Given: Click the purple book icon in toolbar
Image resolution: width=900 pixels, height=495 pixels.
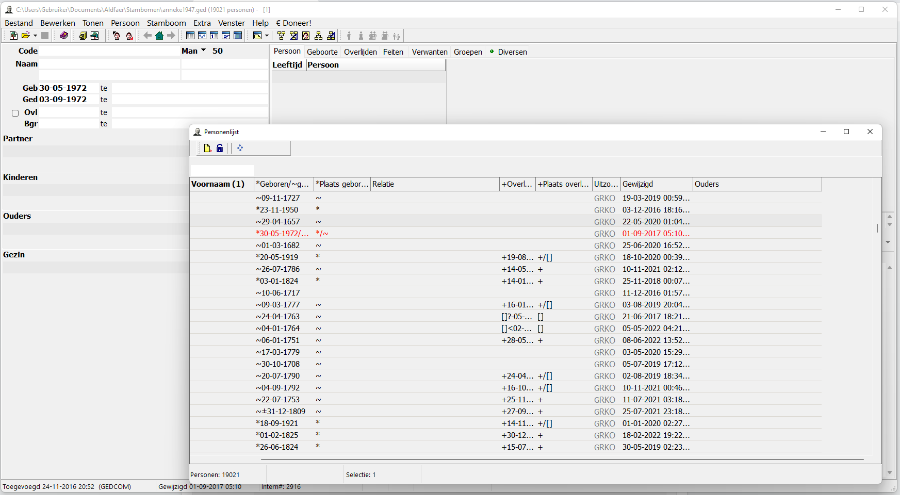Looking at the screenshot, I should click(x=63, y=36).
